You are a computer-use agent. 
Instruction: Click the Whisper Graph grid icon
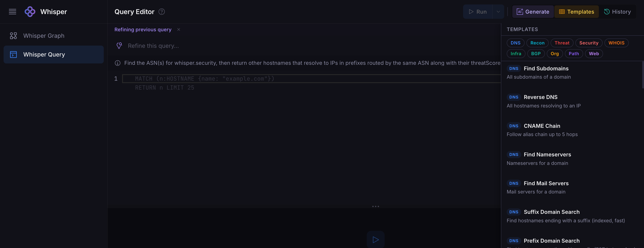pos(13,36)
